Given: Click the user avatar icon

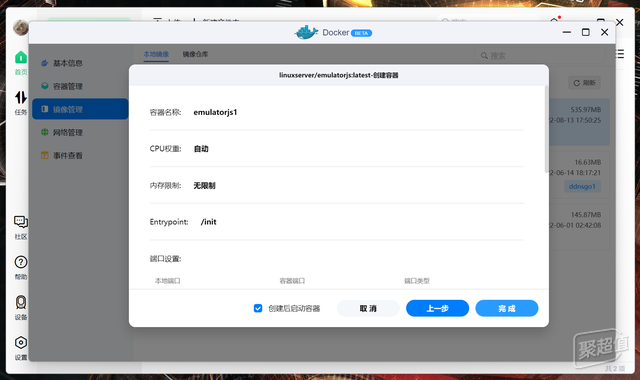Looking at the screenshot, I should (x=20, y=28).
